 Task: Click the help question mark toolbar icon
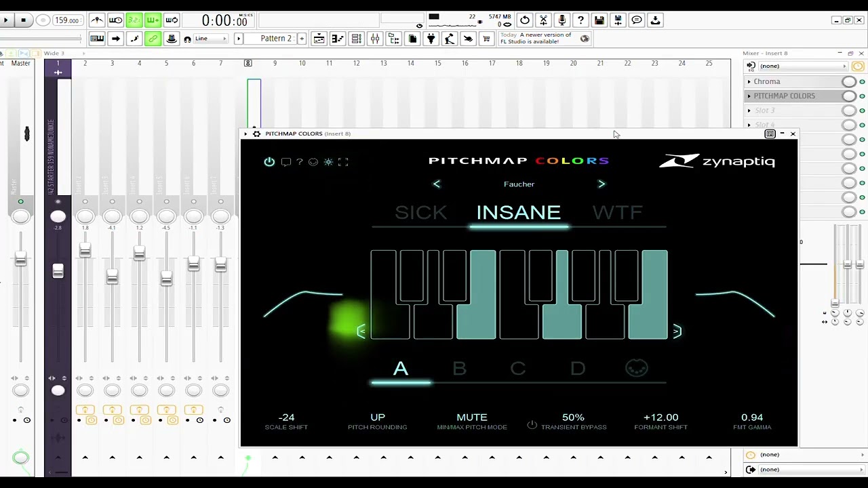580,20
